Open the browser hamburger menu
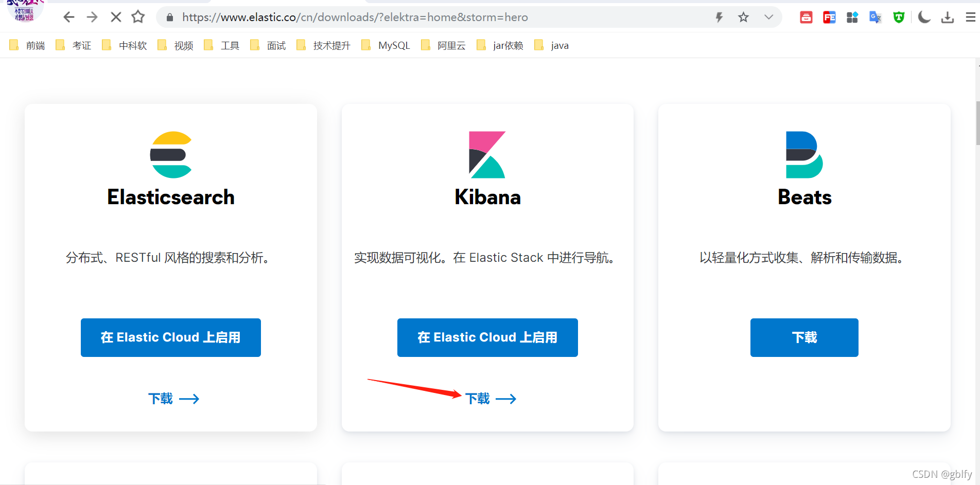Screen dimensions: 980x485 [x=970, y=17]
